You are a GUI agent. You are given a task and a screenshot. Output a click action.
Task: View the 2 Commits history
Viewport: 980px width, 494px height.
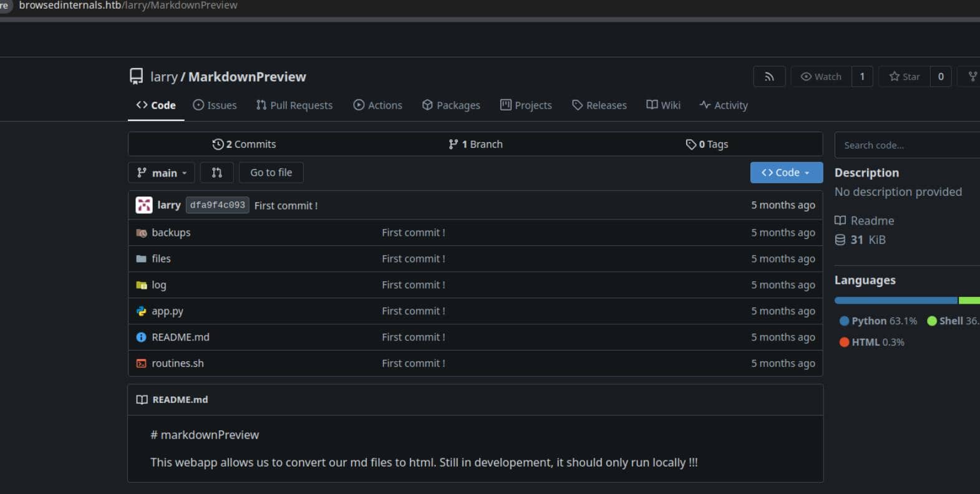tap(244, 144)
